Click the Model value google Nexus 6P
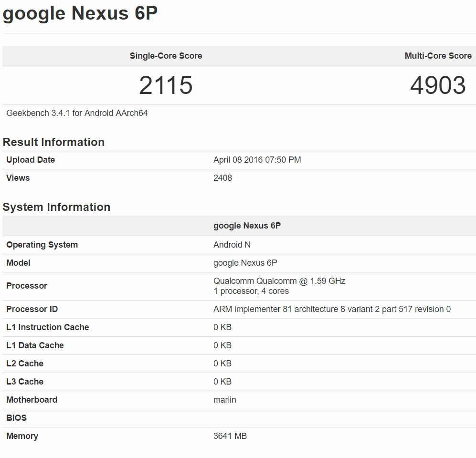Screen dimensions: 476x458 point(245,263)
